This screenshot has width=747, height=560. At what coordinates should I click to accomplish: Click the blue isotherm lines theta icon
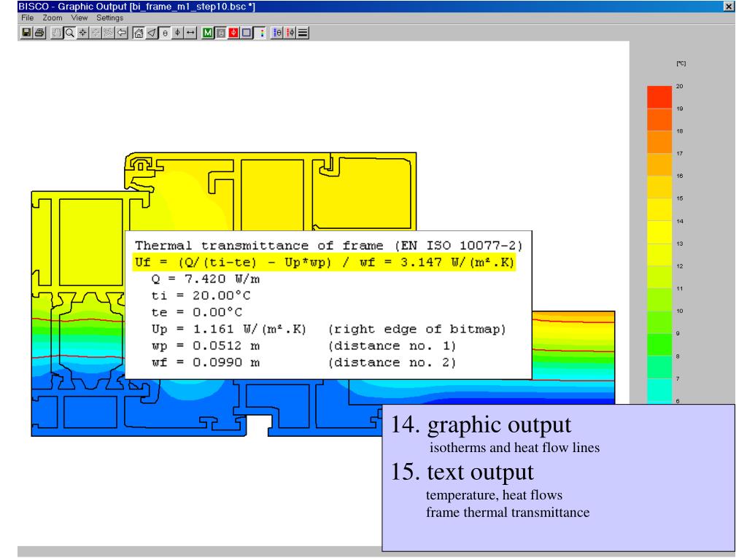[x=276, y=33]
